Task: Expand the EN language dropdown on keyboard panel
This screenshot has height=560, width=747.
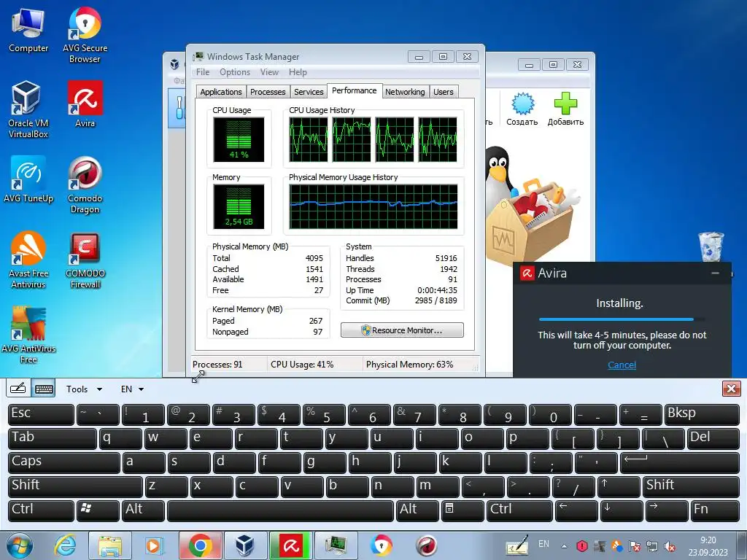Action: click(132, 389)
